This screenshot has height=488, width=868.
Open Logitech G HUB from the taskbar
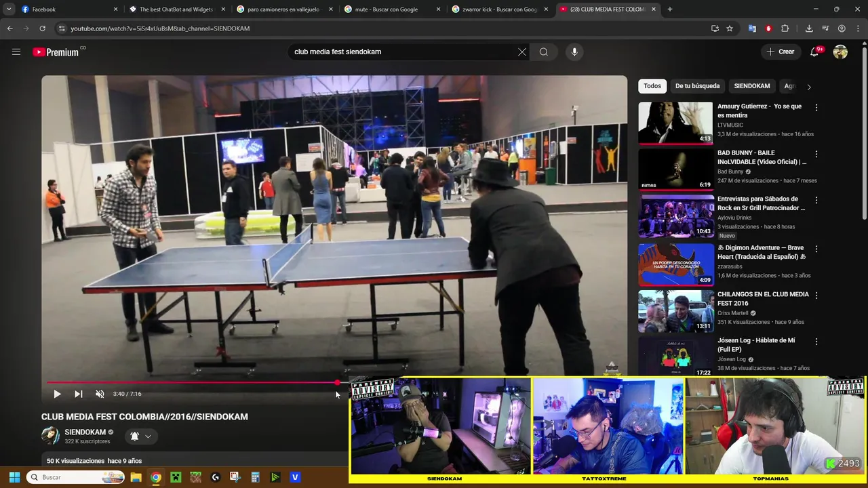[x=216, y=477]
